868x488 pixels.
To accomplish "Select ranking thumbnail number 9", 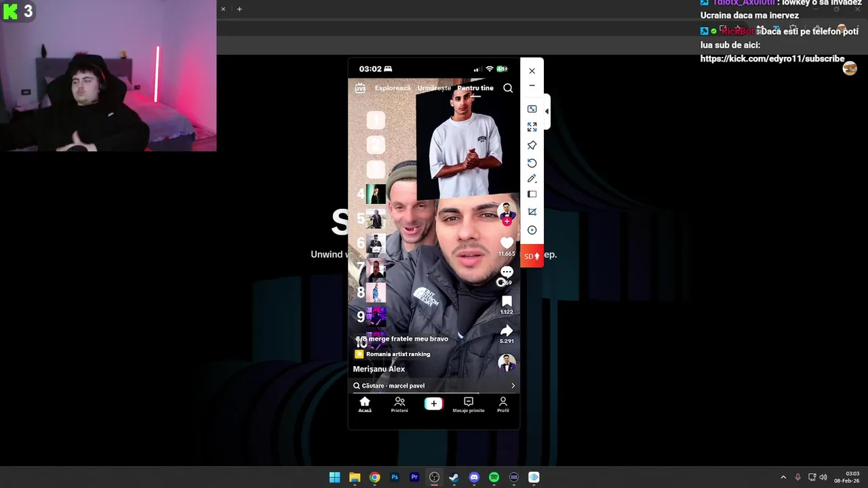I will (x=376, y=317).
